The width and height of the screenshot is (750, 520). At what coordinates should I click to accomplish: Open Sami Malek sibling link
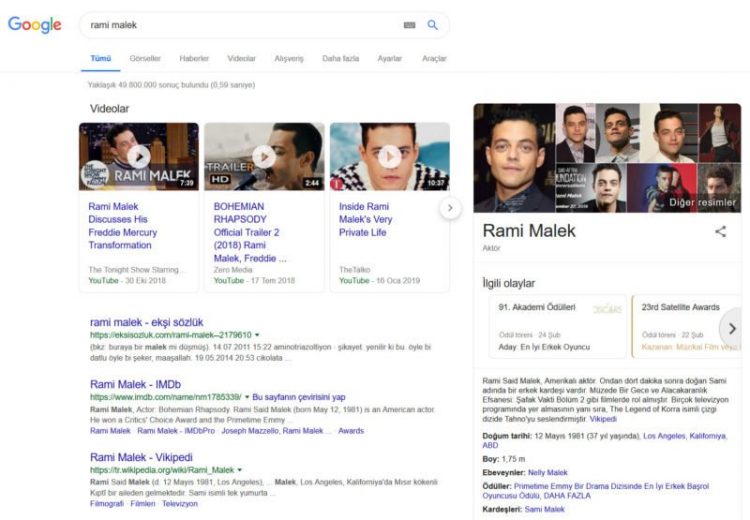(544, 509)
